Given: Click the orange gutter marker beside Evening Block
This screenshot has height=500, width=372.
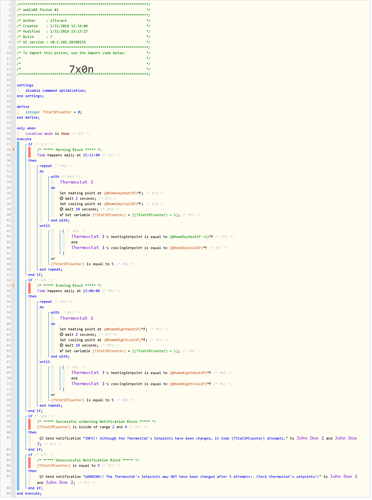Looking at the screenshot, I should coord(14,286).
